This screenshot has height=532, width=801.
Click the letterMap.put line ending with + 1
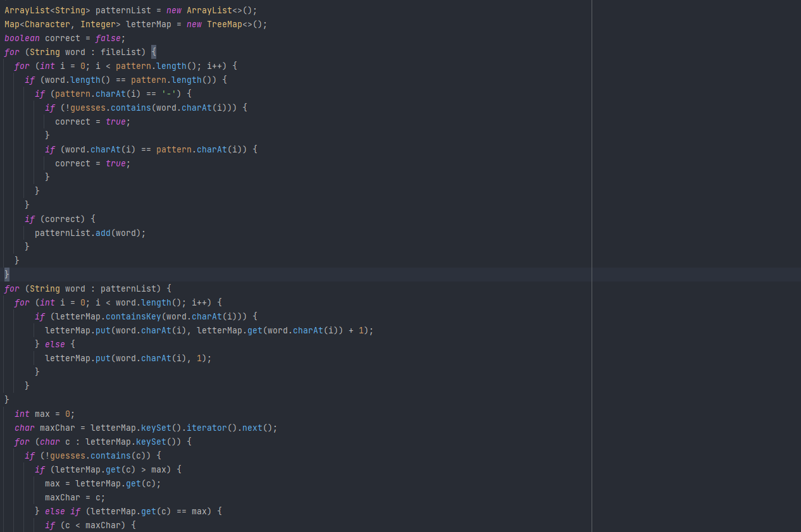click(209, 330)
